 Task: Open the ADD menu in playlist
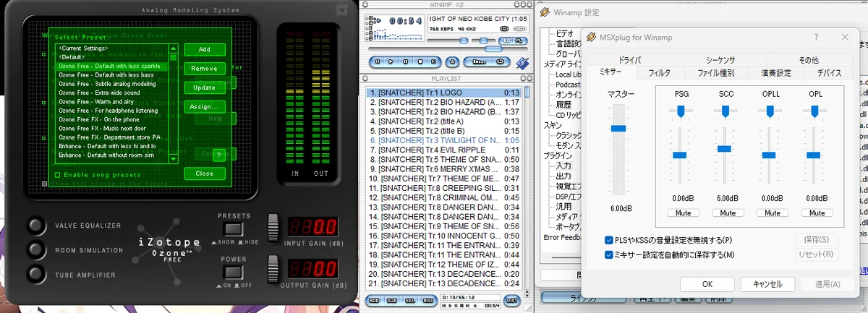pyautogui.click(x=374, y=300)
